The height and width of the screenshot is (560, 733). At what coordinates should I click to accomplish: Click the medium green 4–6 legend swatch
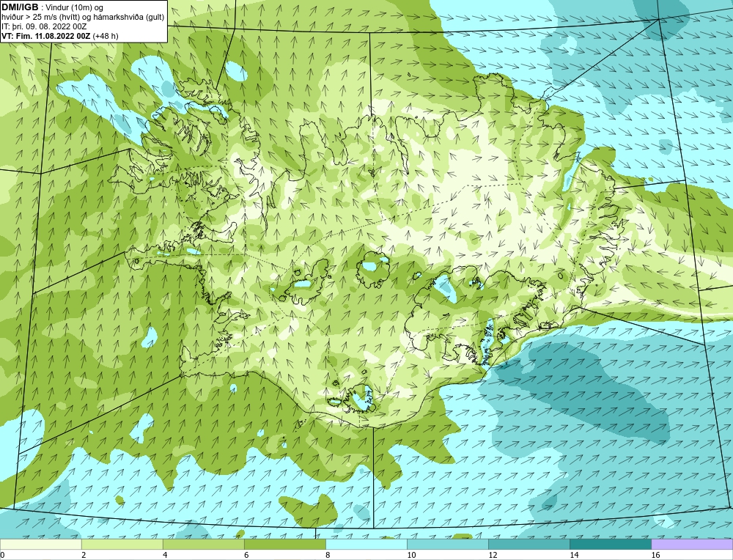click(204, 544)
